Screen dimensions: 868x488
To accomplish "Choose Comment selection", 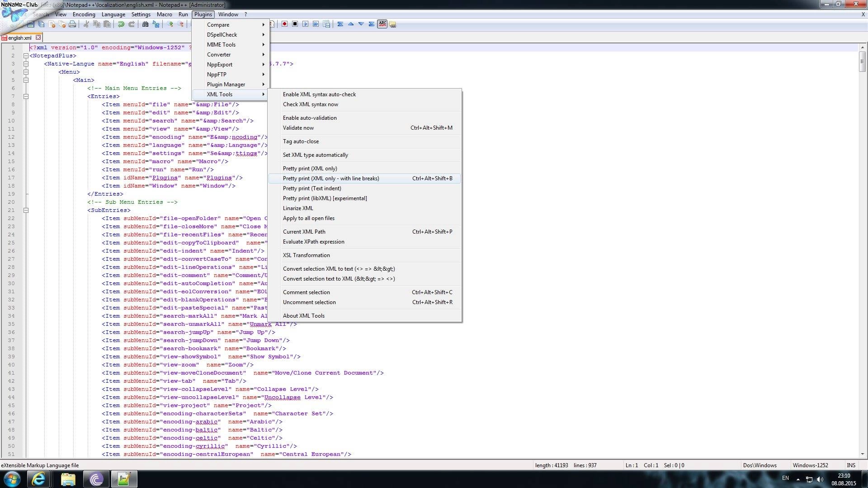I will pos(364,292).
